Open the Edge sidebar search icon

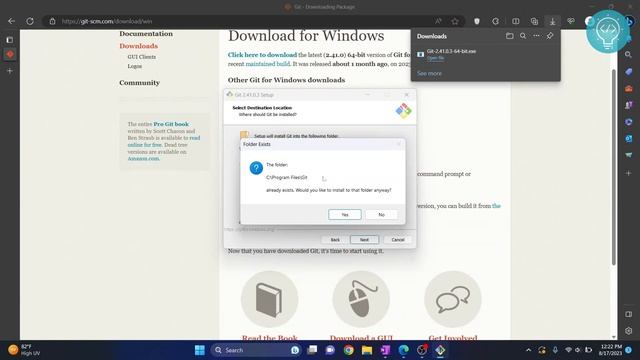(x=629, y=54)
